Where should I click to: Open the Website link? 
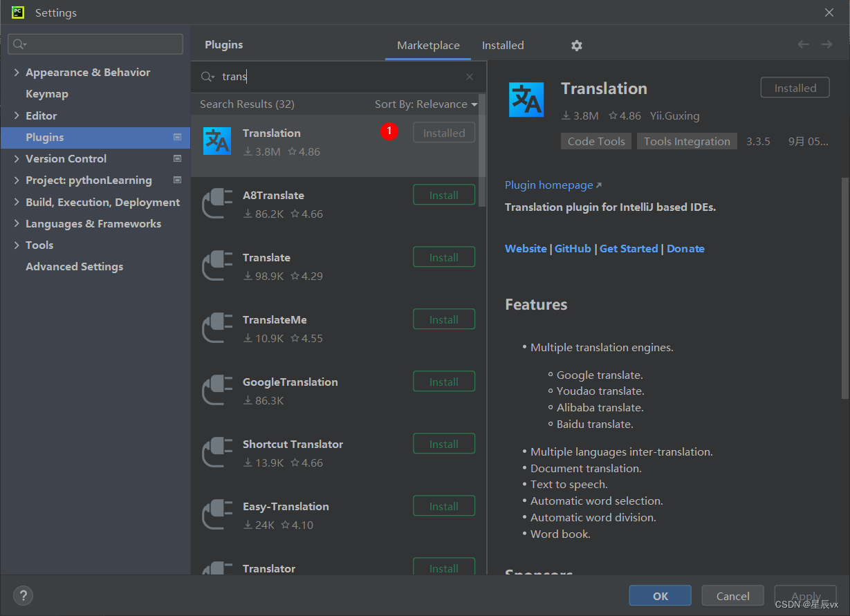pos(526,248)
